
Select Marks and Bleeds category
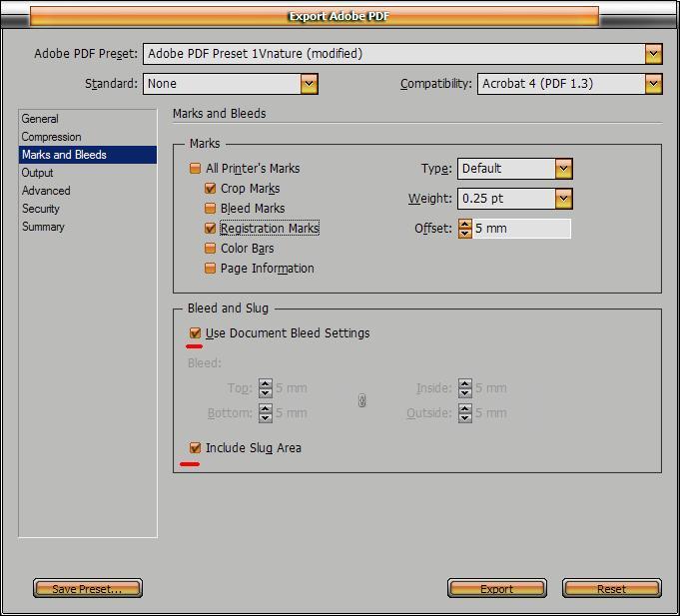[x=88, y=155]
